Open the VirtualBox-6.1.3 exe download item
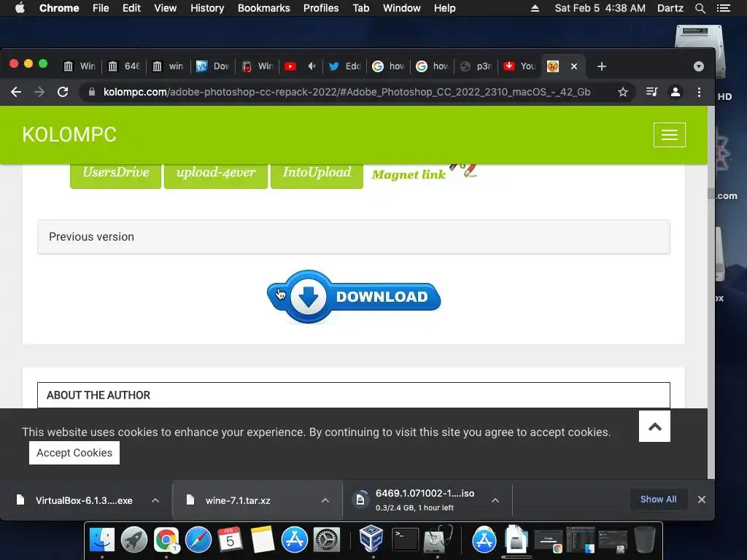Image resolution: width=747 pixels, height=560 pixels. (75, 500)
